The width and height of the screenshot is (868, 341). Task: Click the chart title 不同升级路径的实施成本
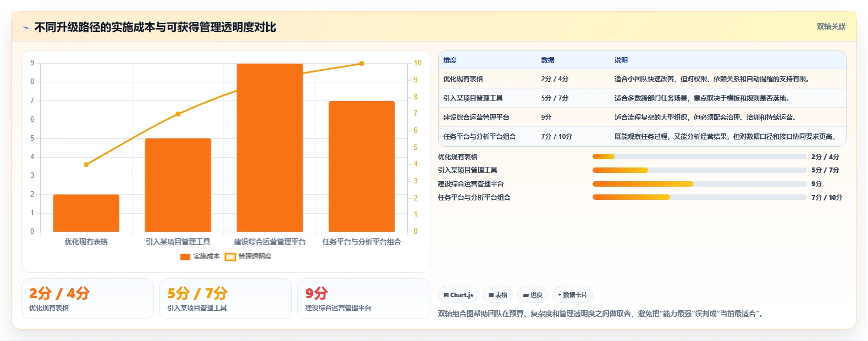point(155,27)
